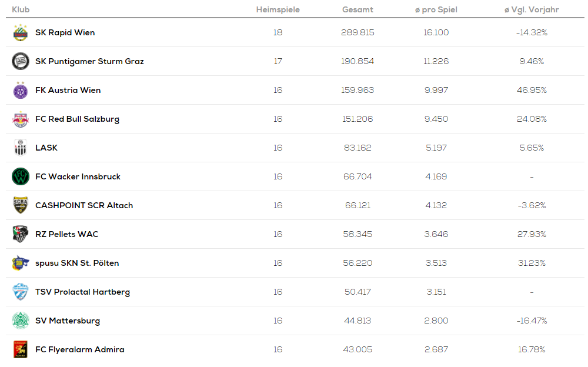This screenshot has height=367, width=588.
Task: Open the SK Rapid Wien club name
Action: 65,33
